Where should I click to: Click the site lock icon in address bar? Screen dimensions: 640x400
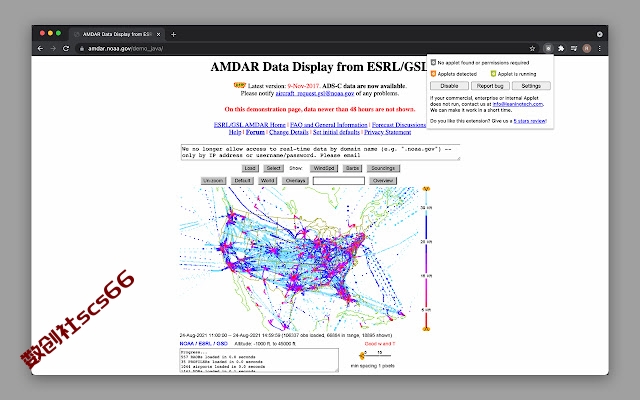pos(82,48)
